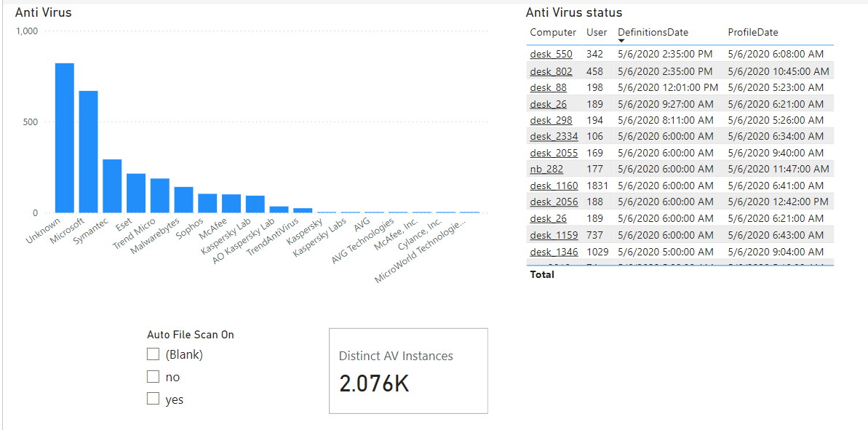Image resolution: width=868 pixels, height=430 pixels.
Task: Select the Trend Micro bar
Action: (160, 196)
